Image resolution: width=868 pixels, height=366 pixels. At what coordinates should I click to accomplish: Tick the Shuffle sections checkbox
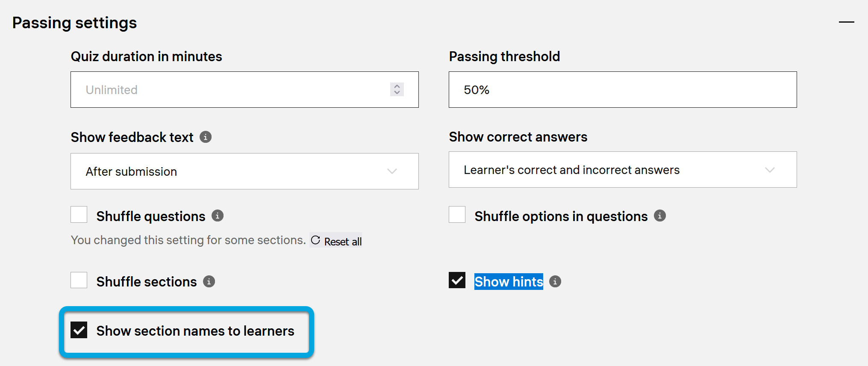(x=79, y=280)
